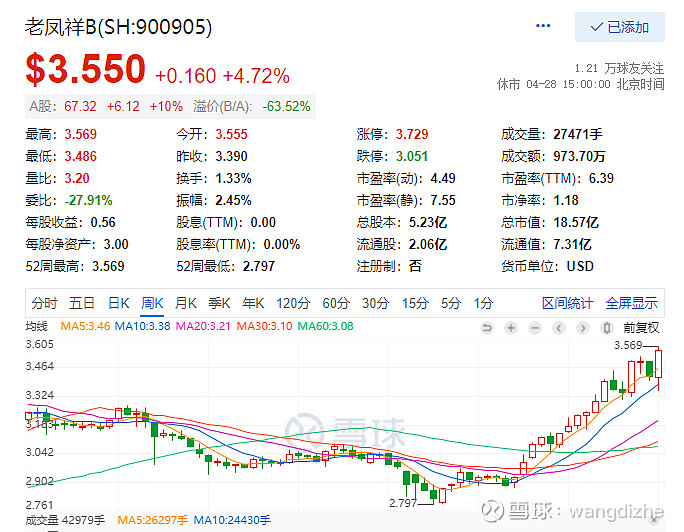Click the current price $3.550
This screenshot has height=532, width=684.
86,68
